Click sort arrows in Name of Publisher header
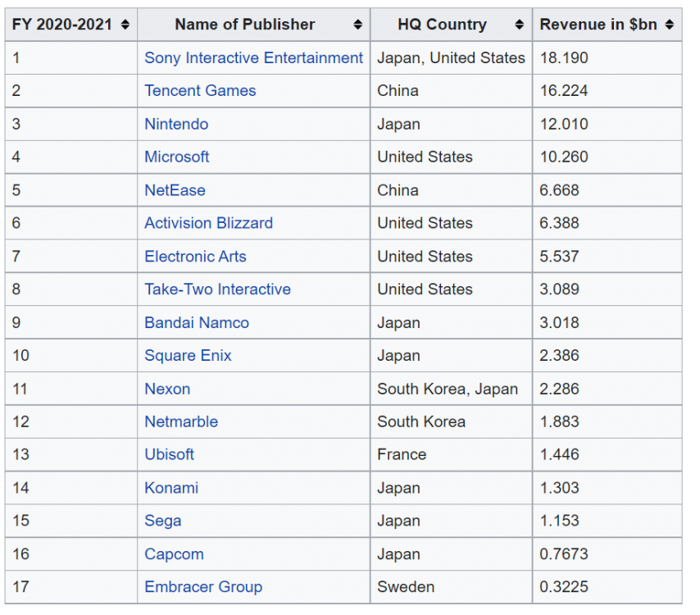The height and width of the screenshot is (615, 700). (357, 25)
